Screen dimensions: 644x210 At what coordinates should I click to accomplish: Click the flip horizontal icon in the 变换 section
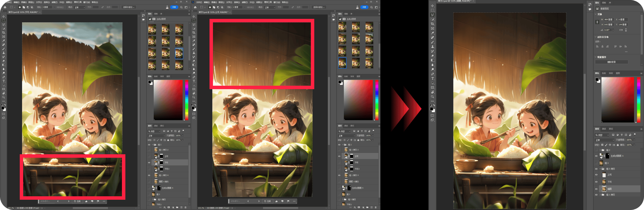pos(621,30)
